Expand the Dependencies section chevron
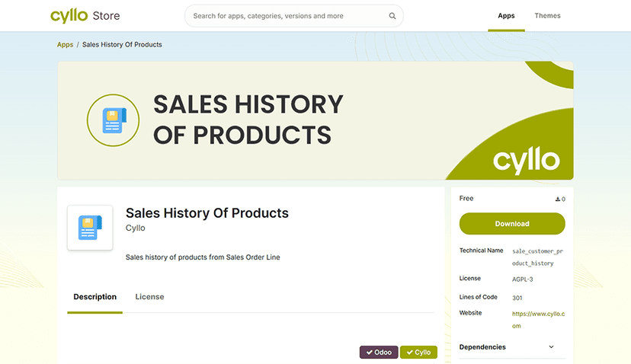The height and width of the screenshot is (364, 631). point(551,346)
